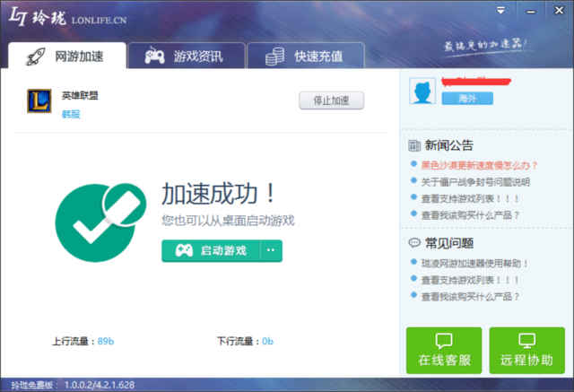Click the 常见问题 chat bubble icon
This screenshot has height=392, width=574.
[414, 243]
